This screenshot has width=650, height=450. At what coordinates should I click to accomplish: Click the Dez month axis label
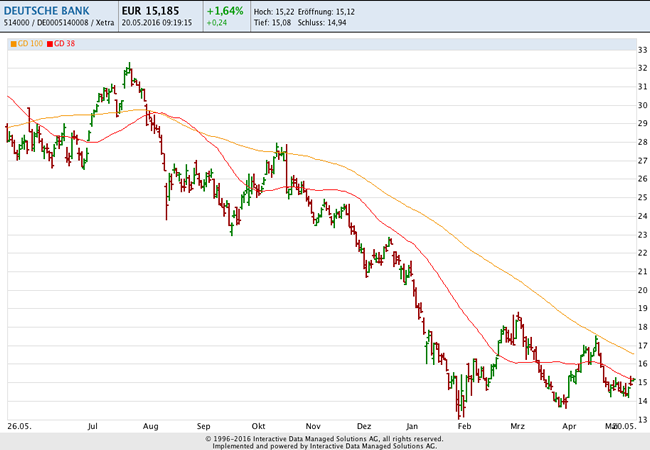(364, 426)
